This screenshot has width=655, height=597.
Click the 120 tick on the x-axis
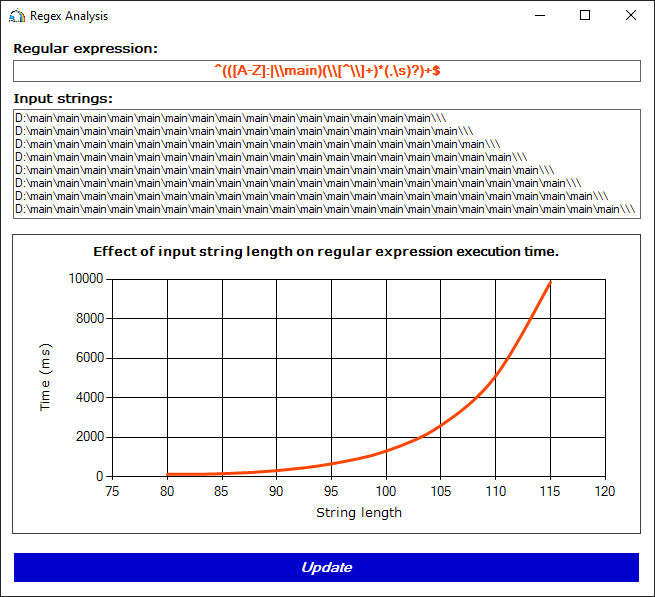(x=604, y=491)
